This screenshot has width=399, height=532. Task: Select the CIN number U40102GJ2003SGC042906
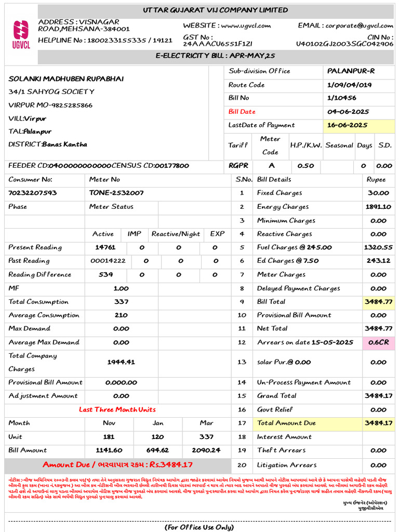click(x=345, y=44)
